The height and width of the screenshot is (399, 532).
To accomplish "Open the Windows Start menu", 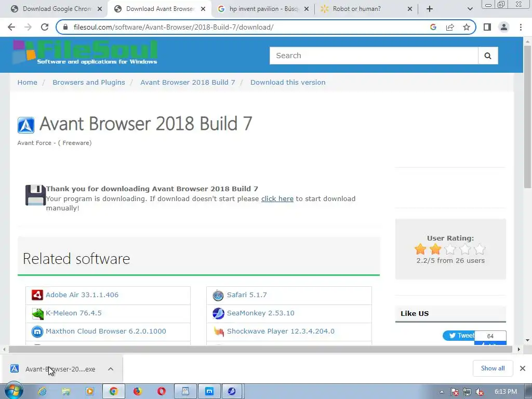I will point(13,391).
